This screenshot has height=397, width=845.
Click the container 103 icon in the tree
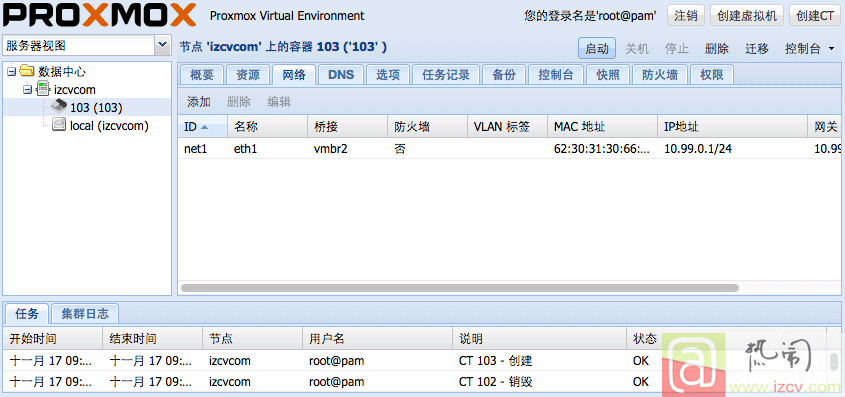pos(59,107)
